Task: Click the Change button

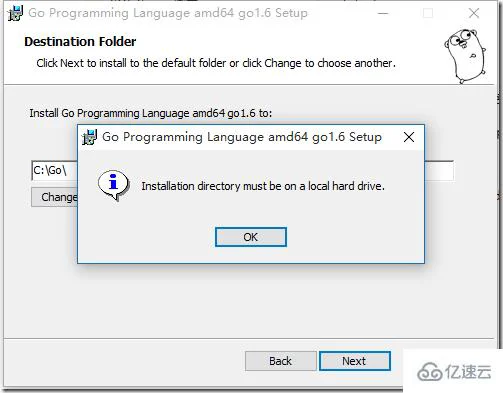Action: [55, 197]
